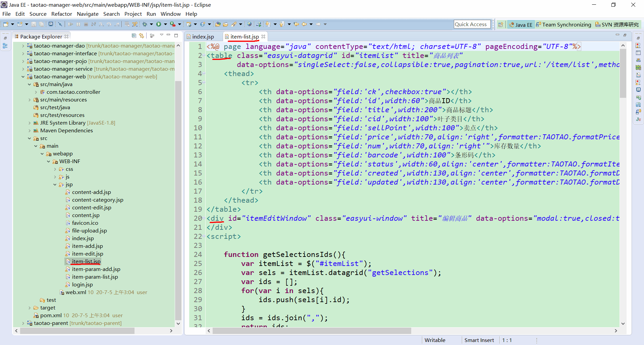Click the Package Explorer vertical scrollbar thumb
Viewport: 644px width, 345px height.
pos(178,200)
